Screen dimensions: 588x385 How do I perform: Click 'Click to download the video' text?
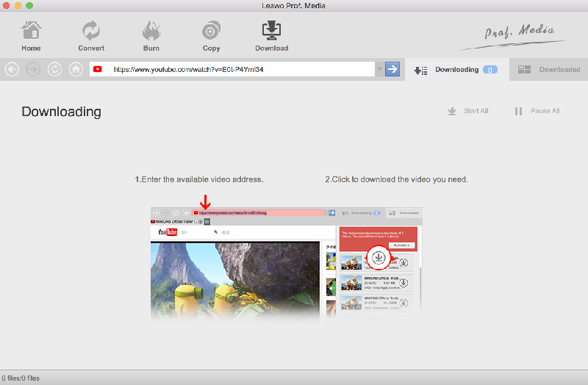396,179
